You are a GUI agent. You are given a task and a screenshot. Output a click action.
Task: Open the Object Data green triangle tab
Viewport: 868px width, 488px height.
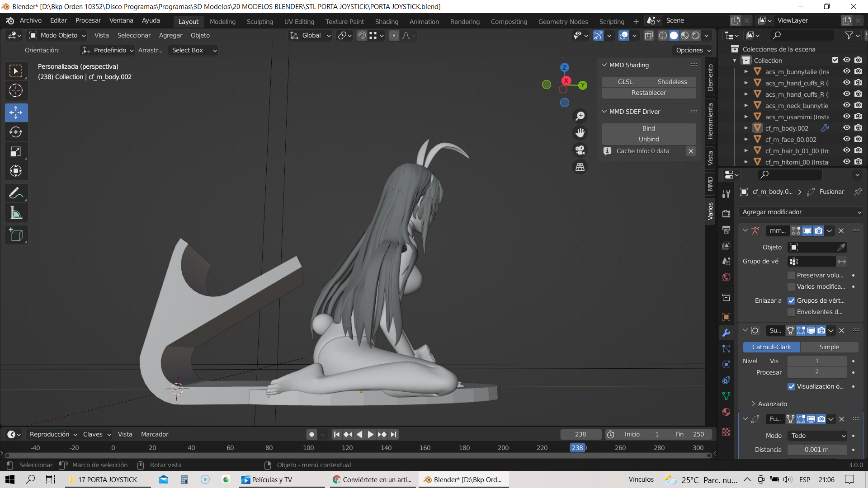(726, 396)
